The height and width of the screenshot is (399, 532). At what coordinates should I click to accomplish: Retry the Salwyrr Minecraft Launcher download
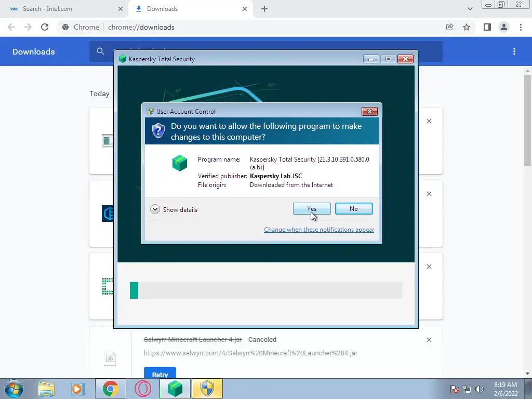(160, 373)
